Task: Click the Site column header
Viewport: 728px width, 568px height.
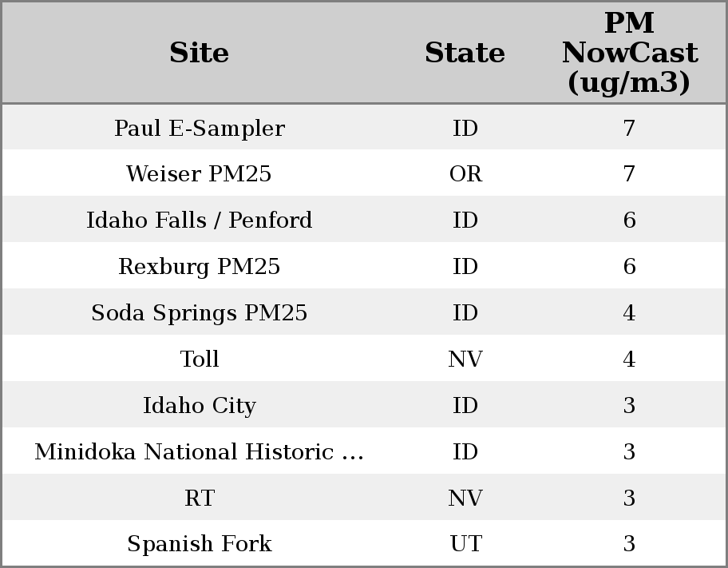Action: point(200,54)
